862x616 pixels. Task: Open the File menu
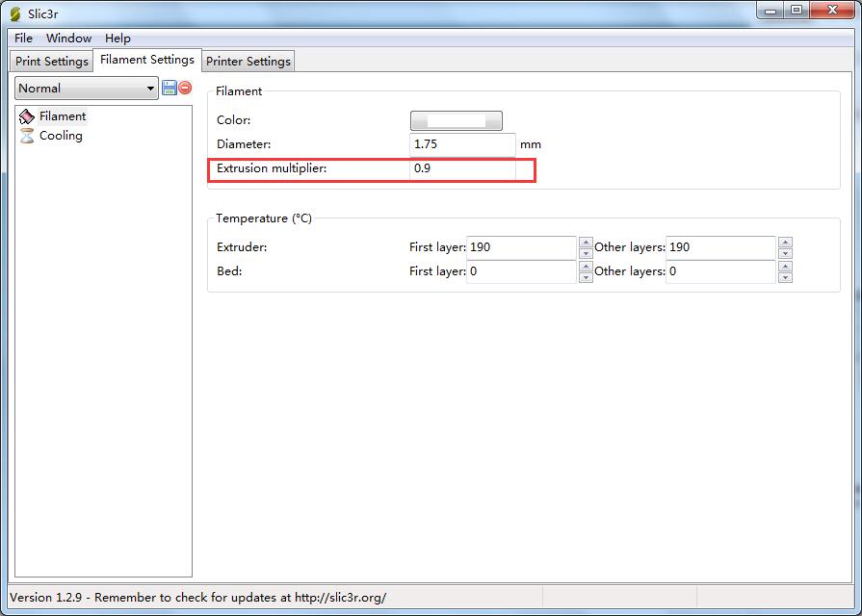coord(23,38)
